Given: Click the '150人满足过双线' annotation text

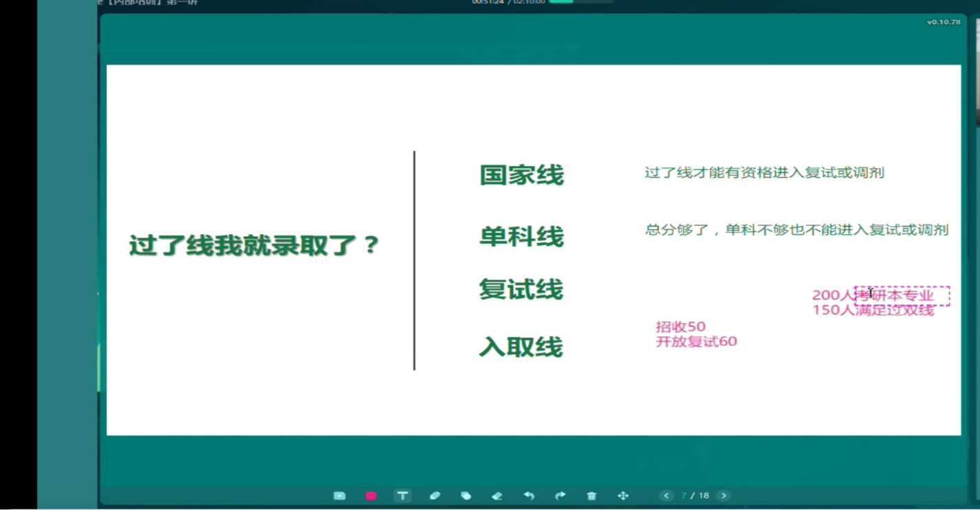Looking at the screenshot, I should (x=873, y=310).
